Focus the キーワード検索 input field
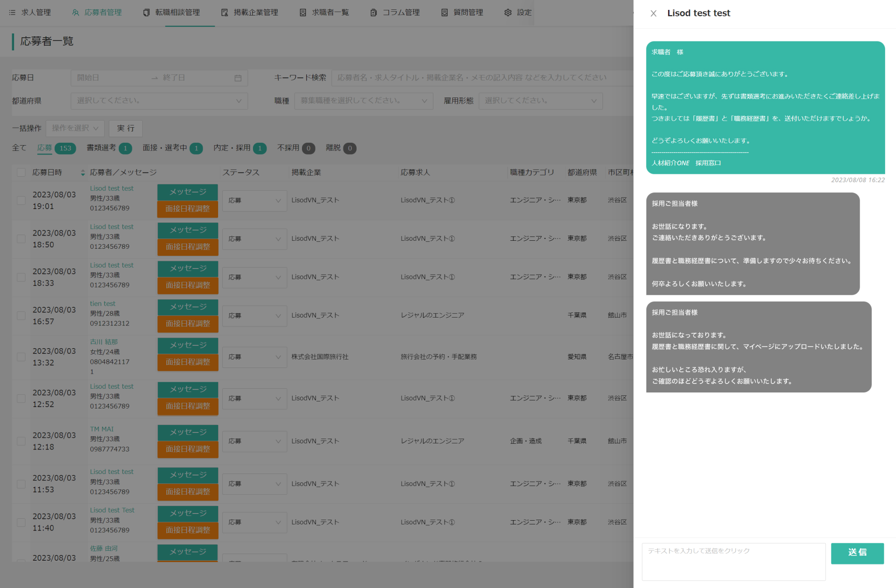The width and height of the screenshot is (896, 588). click(x=482, y=78)
